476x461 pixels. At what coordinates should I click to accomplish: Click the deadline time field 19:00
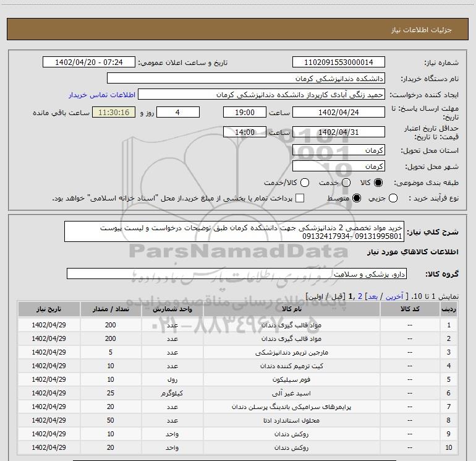coord(245,112)
